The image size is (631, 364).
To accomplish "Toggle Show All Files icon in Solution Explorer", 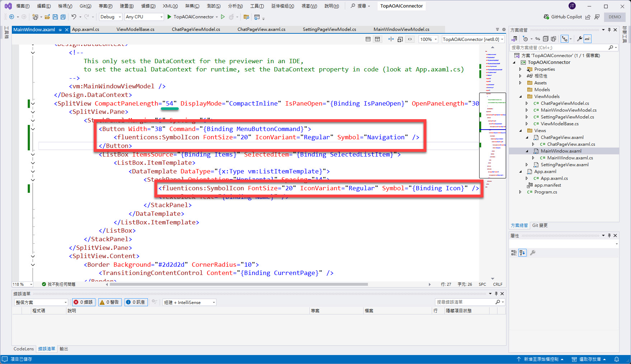I will tap(553, 39).
